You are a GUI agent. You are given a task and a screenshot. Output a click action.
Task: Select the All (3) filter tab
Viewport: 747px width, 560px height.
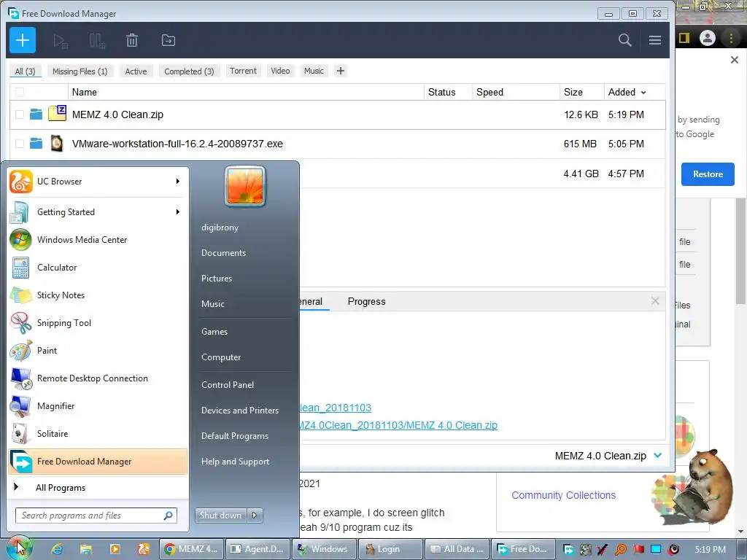[x=26, y=71]
